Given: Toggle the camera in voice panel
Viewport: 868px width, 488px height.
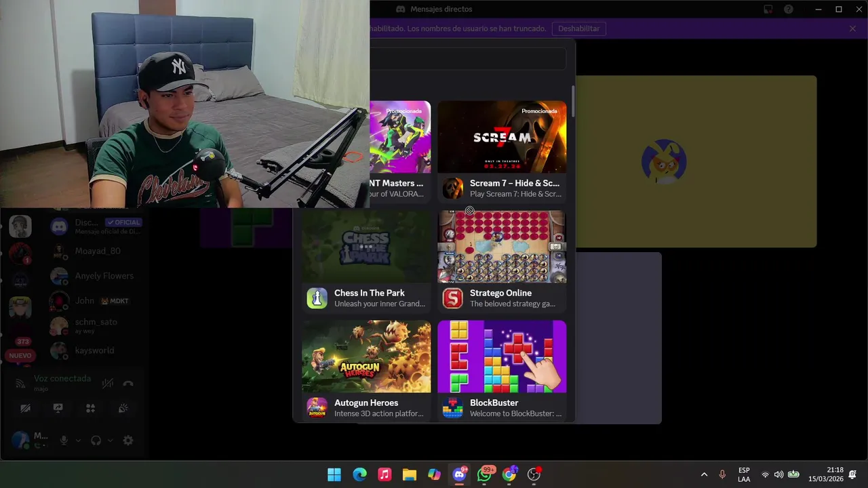Looking at the screenshot, I should [25, 408].
